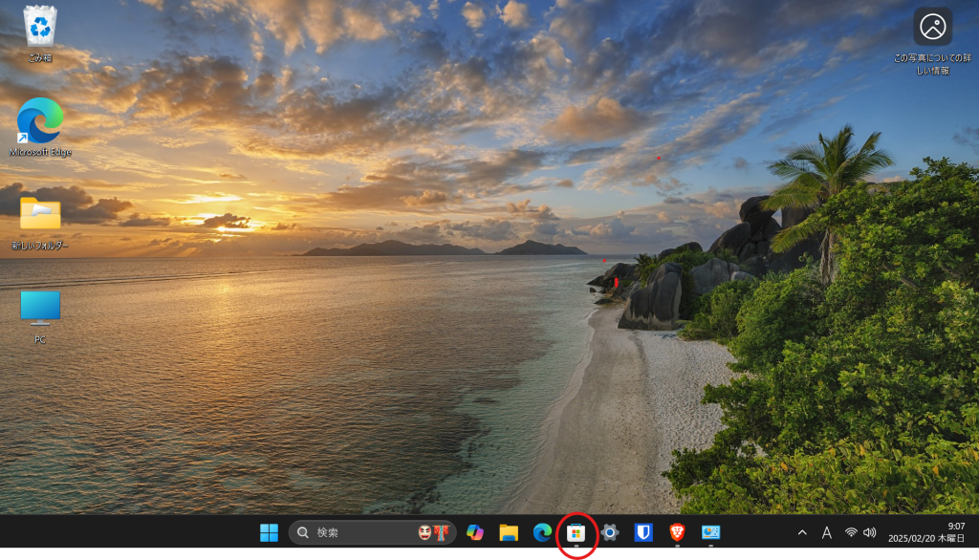Image resolution: width=979 pixels, height=560 pixels.
Task: Click the photo info icon at top right
Action: tap(932, 27)
